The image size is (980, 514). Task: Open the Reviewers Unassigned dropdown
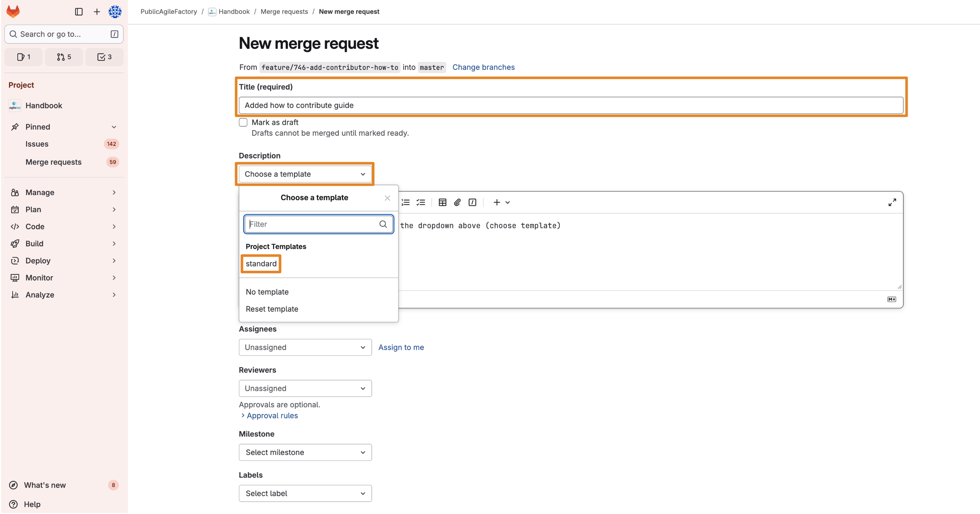click(x=305, y=388)
